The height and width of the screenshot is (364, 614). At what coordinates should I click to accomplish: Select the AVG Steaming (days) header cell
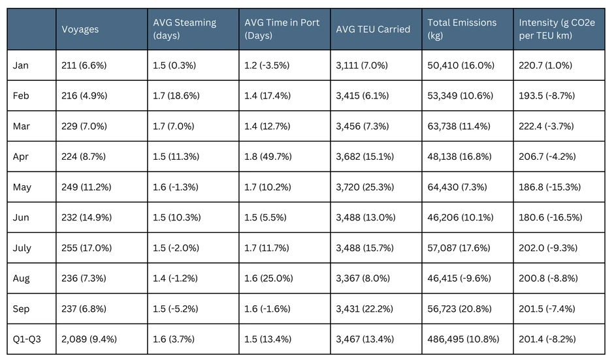[x=184, y=29]
